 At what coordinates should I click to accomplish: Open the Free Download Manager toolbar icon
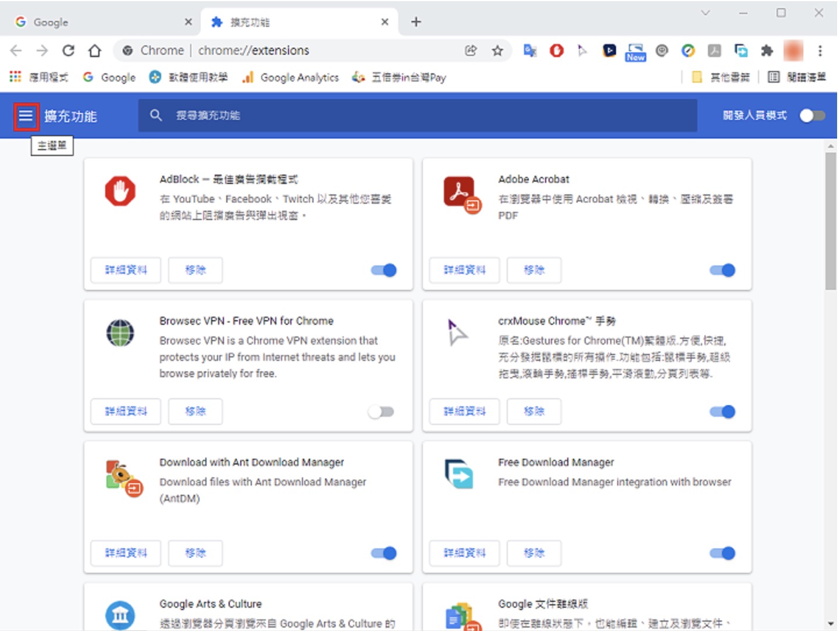[x=741, y=51]
